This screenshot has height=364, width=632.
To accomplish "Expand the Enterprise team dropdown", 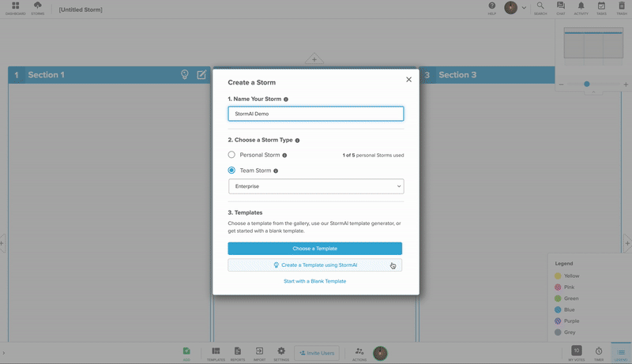I will coord(315,186).
